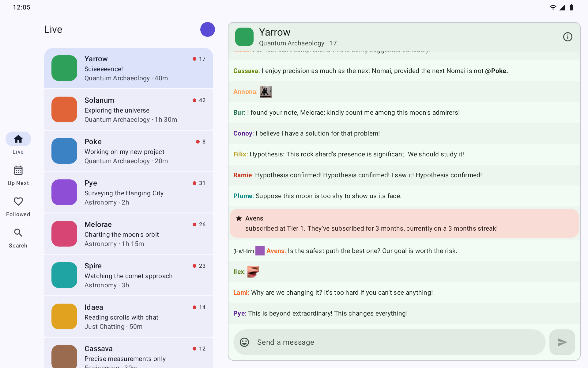Tap Yarrow's green channel avatar in header
This screenshot has height=368, width=588.
244,37
